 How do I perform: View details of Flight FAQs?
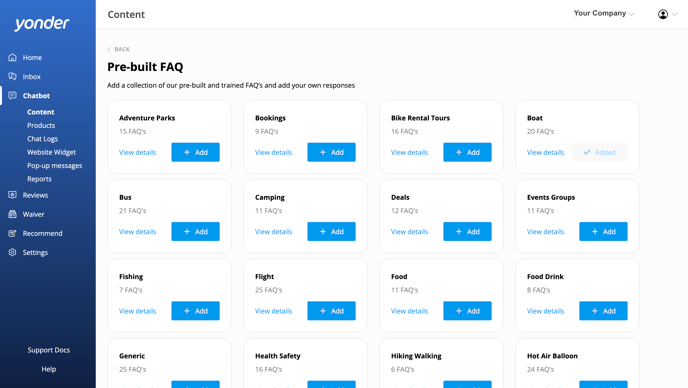click(x=273, y=311)
